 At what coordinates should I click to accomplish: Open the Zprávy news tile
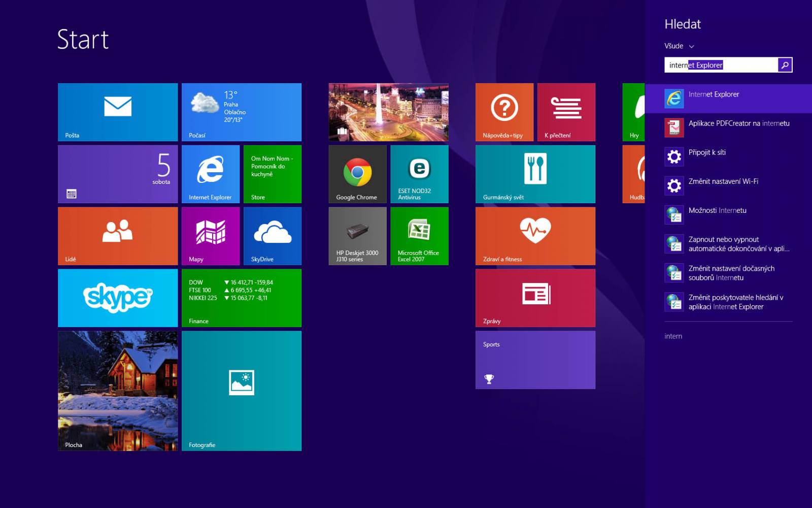[535, 298]
